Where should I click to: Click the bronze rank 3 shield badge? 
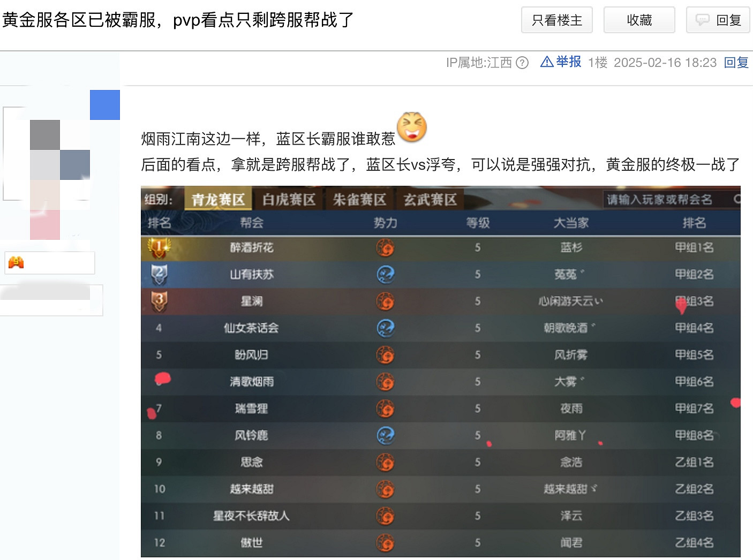pos(159,301)
